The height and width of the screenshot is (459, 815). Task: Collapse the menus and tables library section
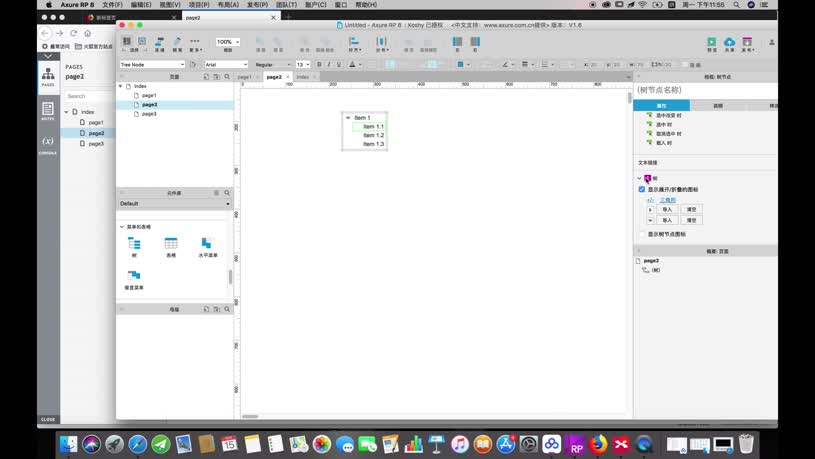(122, 227)
